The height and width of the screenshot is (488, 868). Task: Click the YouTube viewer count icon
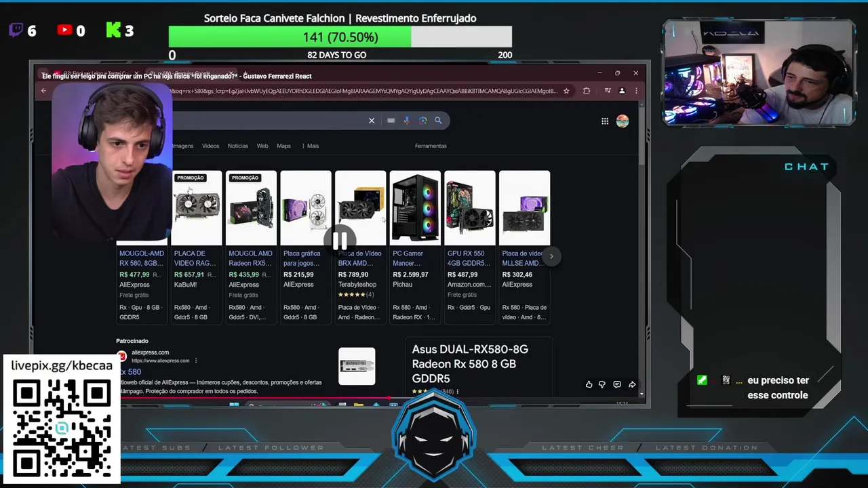click(x=64, y=30)
